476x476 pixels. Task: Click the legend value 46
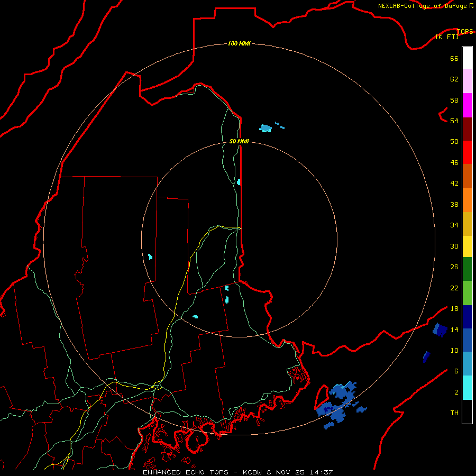pyautogui.click(x=454, y=163)
